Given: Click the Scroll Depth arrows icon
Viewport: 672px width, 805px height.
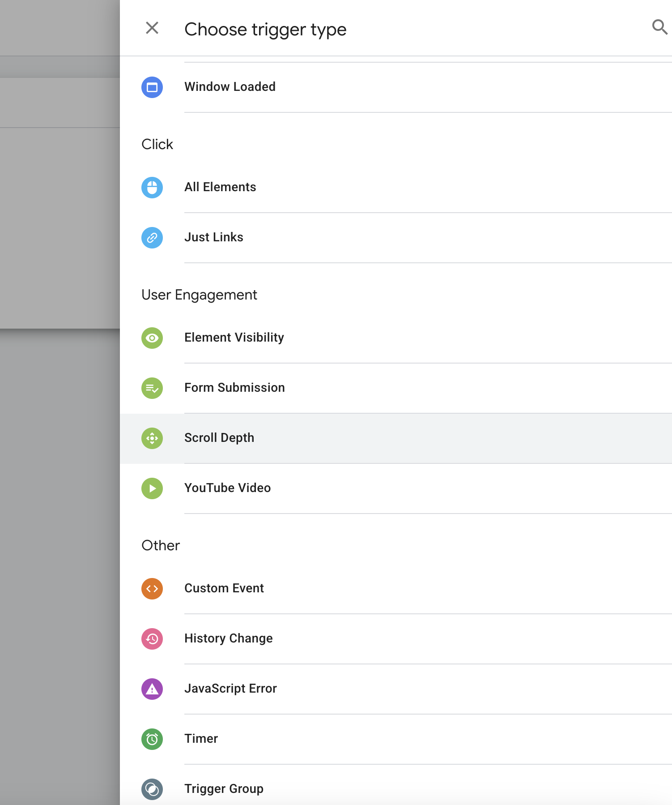Looking at the screenshot, I should [152, 438].
